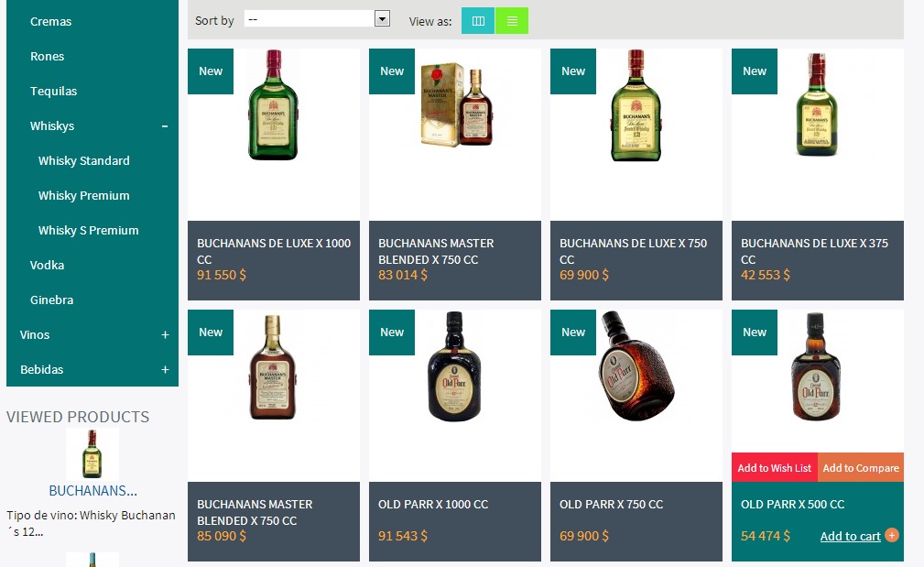Click boxed Buchanans Master bottle image (83 014 $)

pyautogui.click(x=455, y=105)
